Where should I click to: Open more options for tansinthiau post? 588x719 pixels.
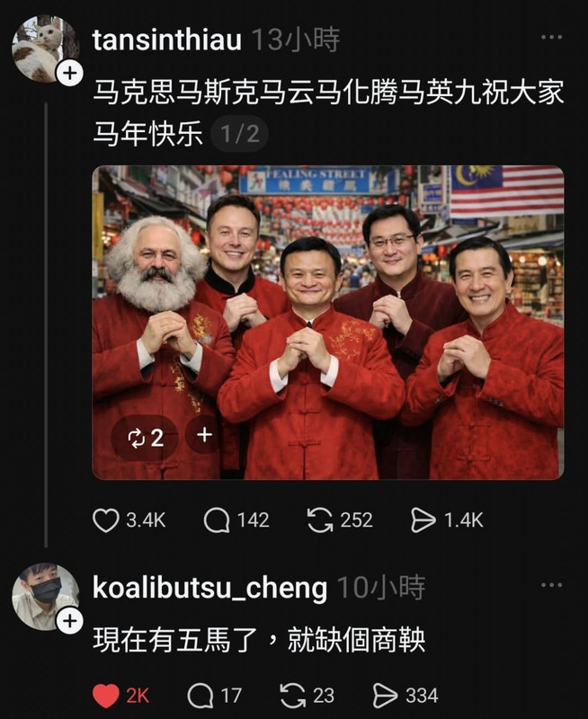point(551,37)
